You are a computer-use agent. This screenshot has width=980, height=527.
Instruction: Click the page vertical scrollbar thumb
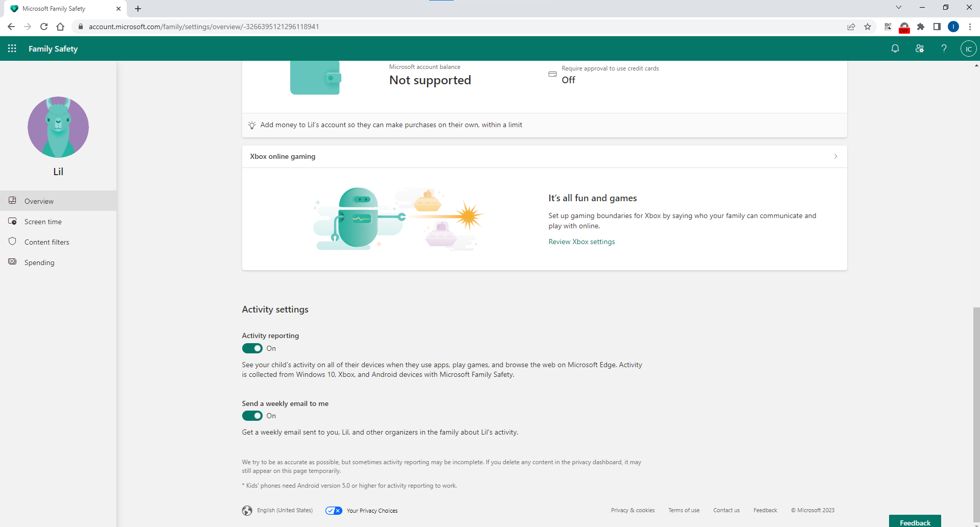click(x=976, y=414)
